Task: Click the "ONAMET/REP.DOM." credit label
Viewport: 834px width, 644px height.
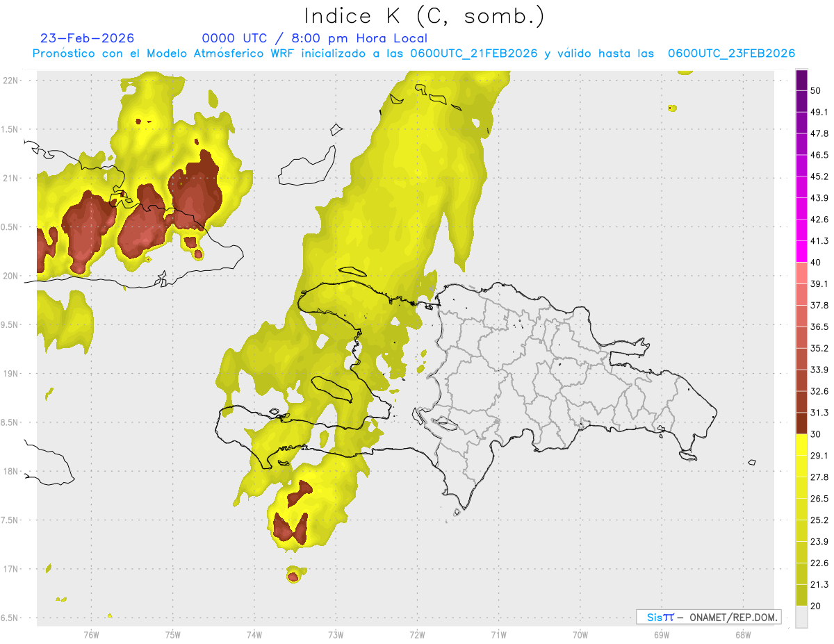Action: [733, 617]
